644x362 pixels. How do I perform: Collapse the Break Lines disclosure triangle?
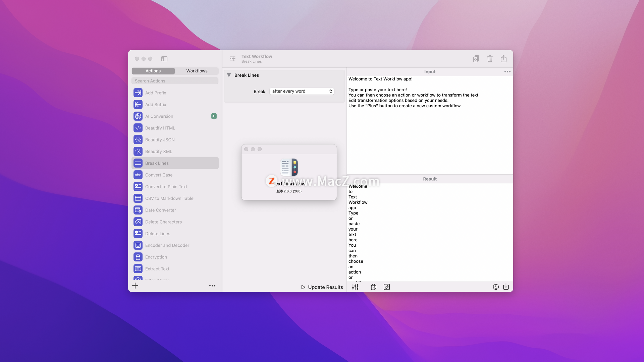point(229,75)
